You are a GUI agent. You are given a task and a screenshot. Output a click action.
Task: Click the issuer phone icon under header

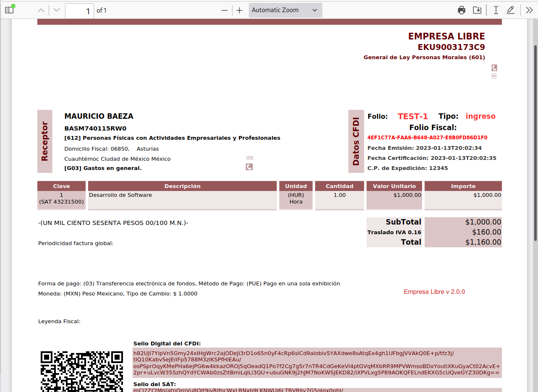click(x=494, y=68)
